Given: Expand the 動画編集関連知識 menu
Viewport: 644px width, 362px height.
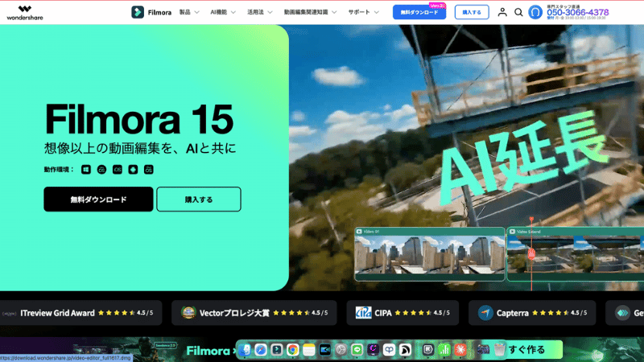Looking at the screenshot, I should pyautogui.click(x=310, y=12).
